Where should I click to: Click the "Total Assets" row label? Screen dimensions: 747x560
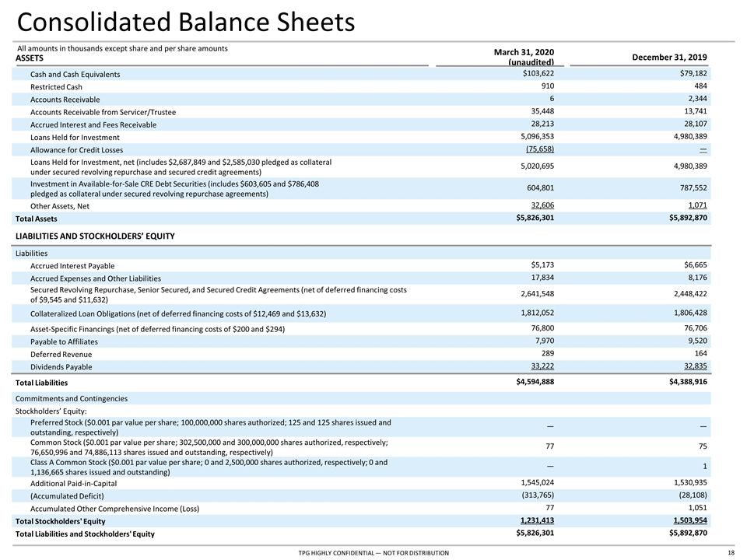37,219
